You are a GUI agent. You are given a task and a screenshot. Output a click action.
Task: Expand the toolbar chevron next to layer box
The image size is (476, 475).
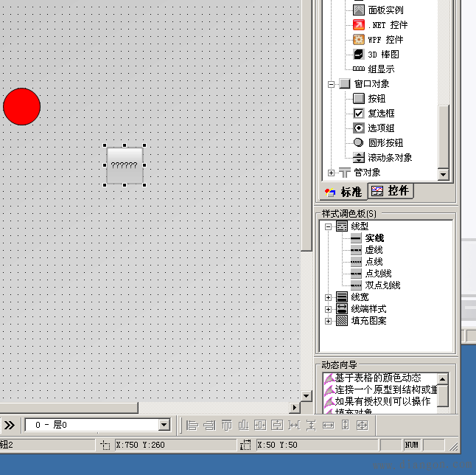10,425
